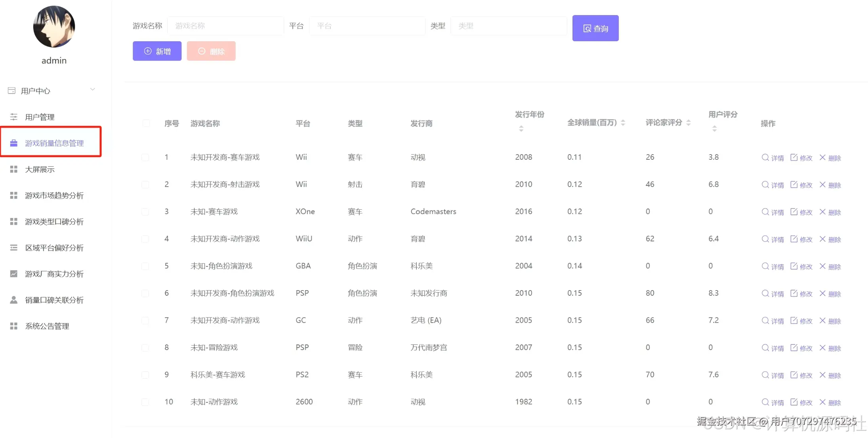Collapse the 用户中心 section chevron
This screenshot has width=868, height=438.
tap(93, 89)
